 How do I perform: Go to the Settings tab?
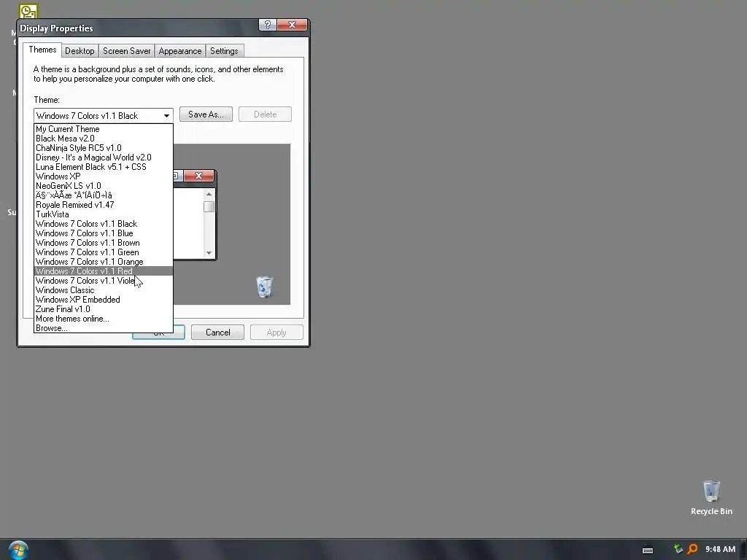(224, 51)
